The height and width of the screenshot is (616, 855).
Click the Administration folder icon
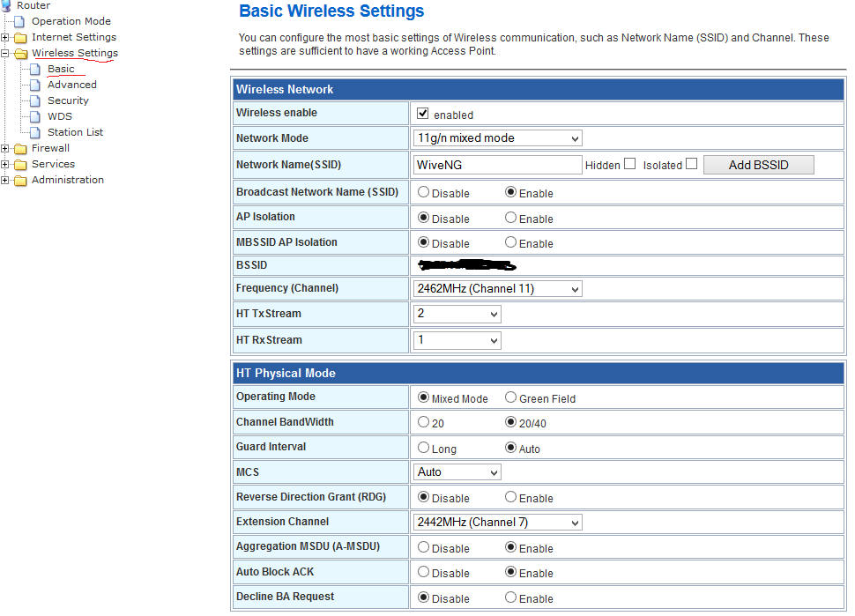[x=20, y=180]
